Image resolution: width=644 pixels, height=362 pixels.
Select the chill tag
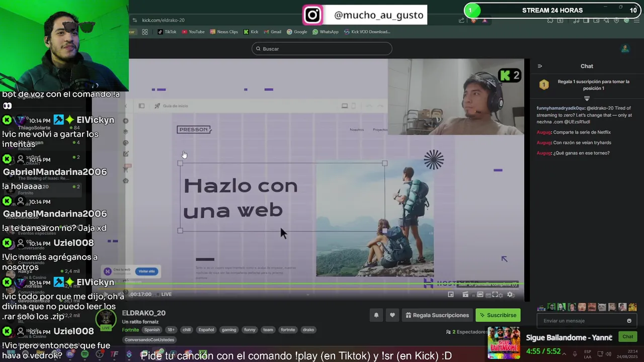[187, 330]
